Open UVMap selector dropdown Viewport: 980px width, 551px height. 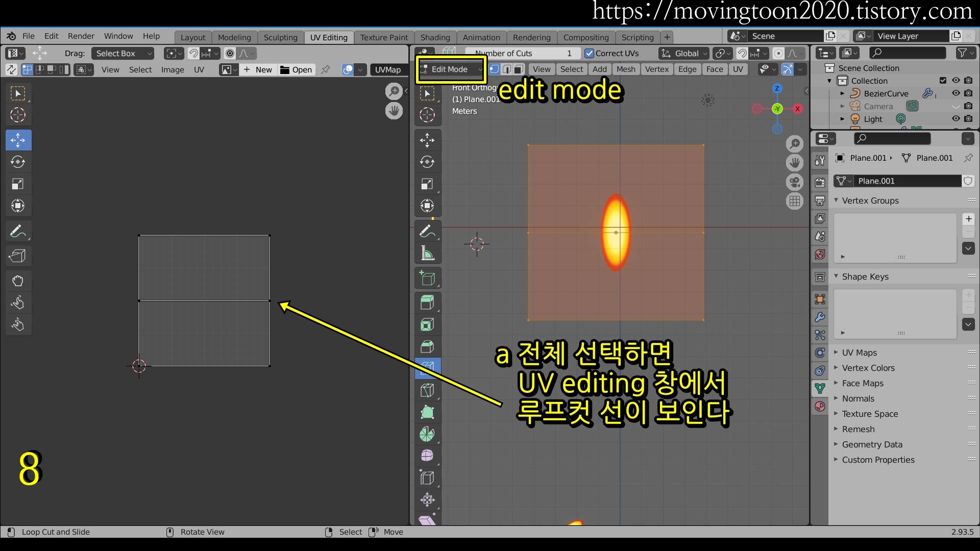(x=388, y=70)
